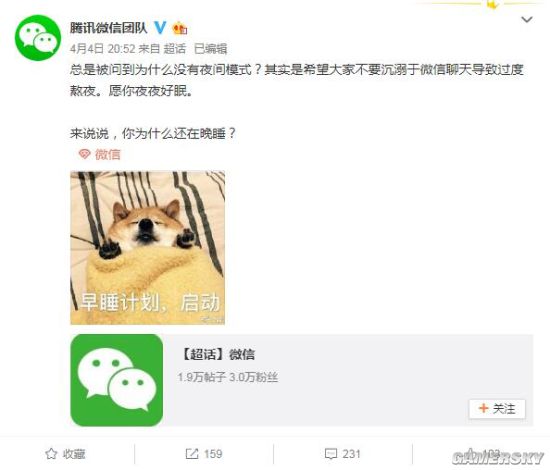This screenshot has height=470, width=550.
Task: Follow the topic with +关注 button
Action: (497, 409)
